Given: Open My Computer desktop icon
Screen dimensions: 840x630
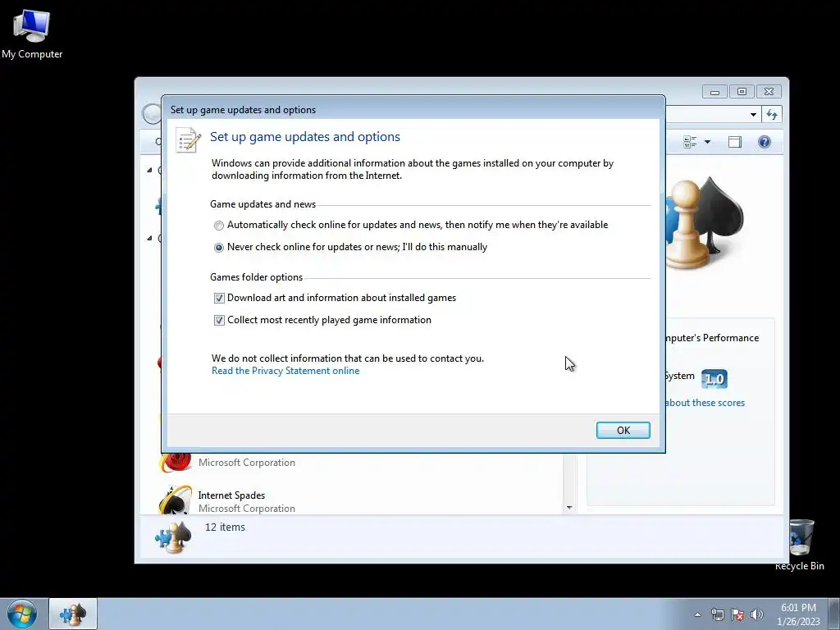Looking at the screenshot, I should 32,34.
